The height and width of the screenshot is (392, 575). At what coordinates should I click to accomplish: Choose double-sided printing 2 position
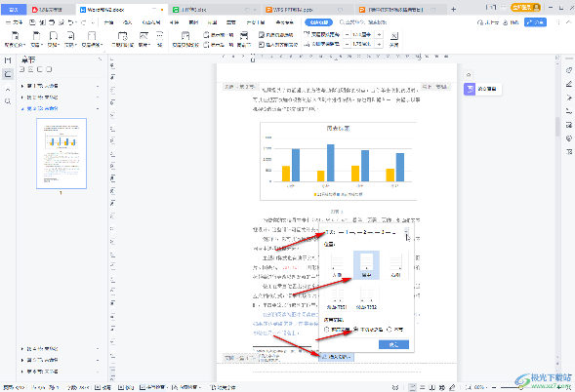coord(366,297)
